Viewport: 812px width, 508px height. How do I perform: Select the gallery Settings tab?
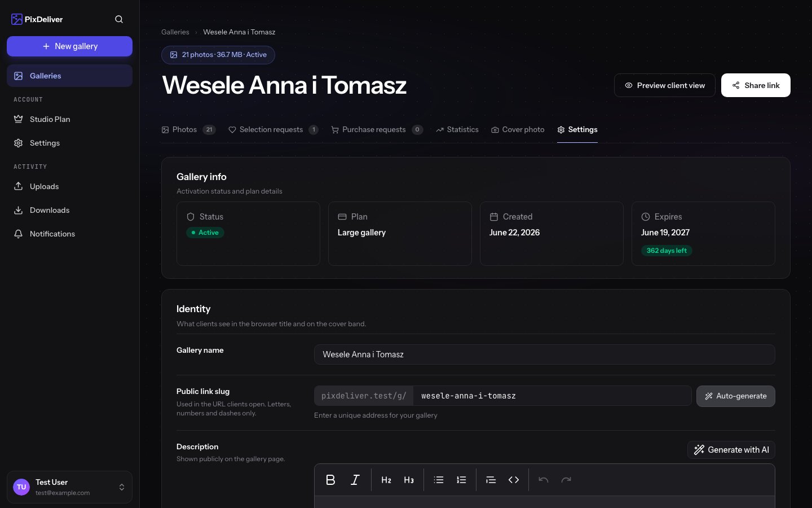(x=577, y=130)
